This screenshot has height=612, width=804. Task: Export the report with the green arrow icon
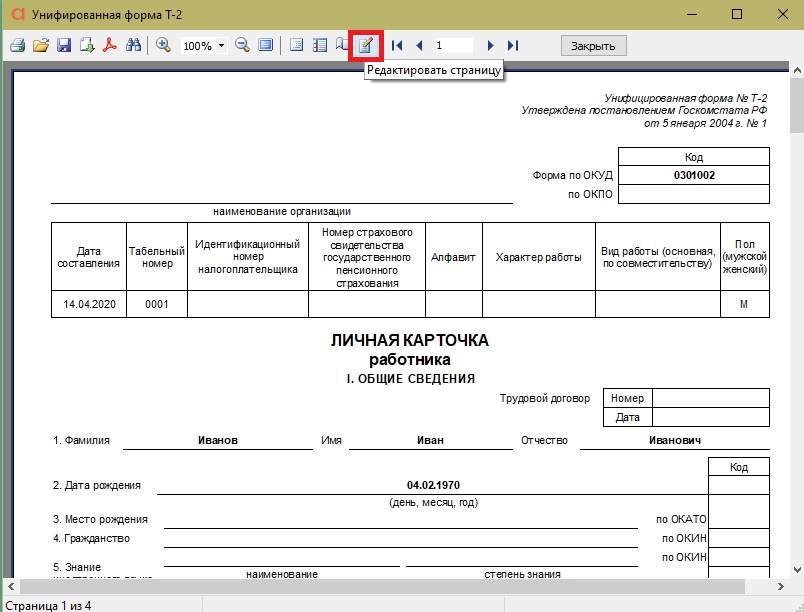87,45
